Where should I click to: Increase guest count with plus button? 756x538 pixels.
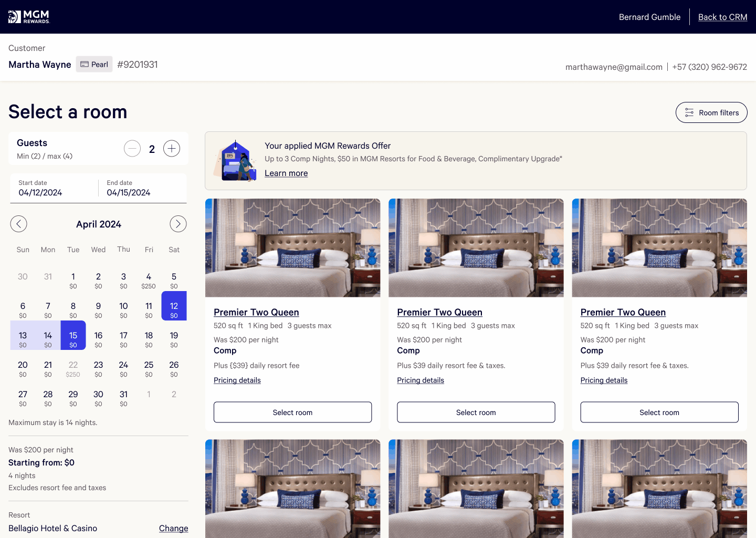172,149
